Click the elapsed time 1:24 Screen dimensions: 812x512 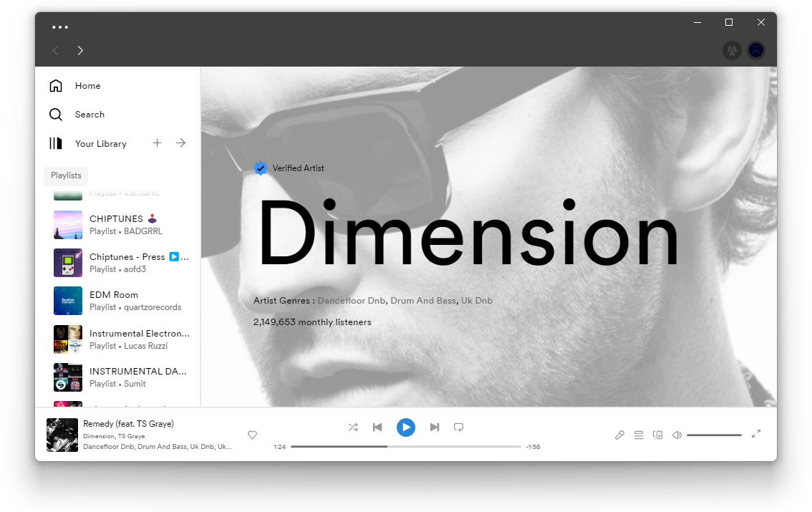(x=280, y=447)
